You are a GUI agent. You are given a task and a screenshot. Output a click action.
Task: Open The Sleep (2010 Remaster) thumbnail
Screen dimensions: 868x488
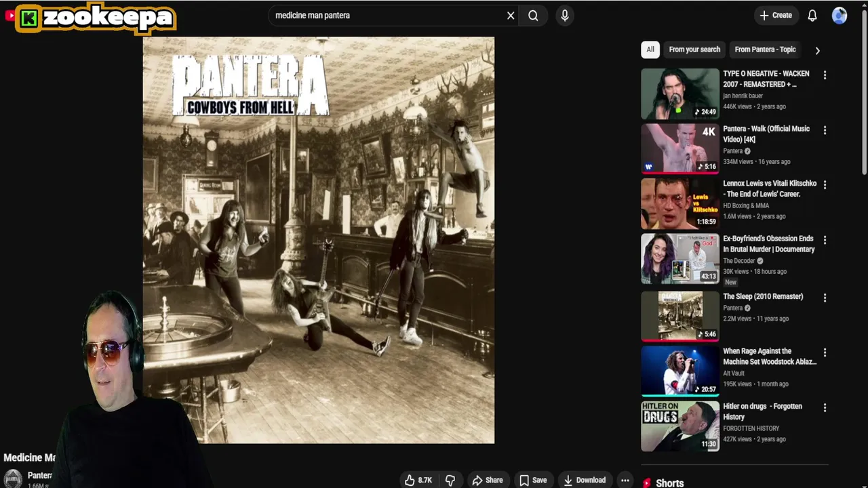pyautogui.click(x=680, y=316)
